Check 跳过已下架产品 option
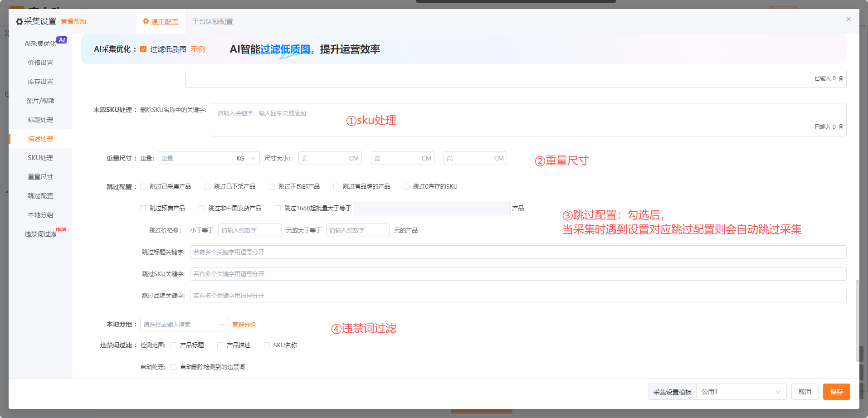This screenshot has width=868, height=418. [208, 186]
